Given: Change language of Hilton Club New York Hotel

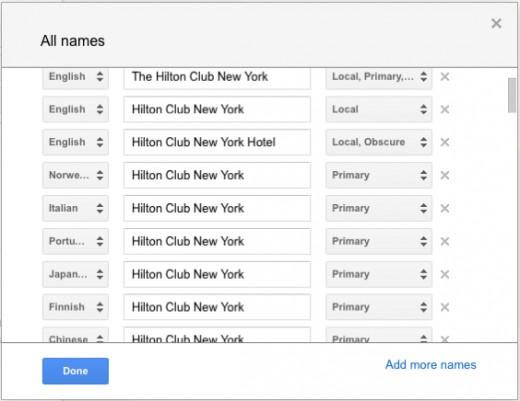Looking at the screenshot, I should [x=75, y=142].
